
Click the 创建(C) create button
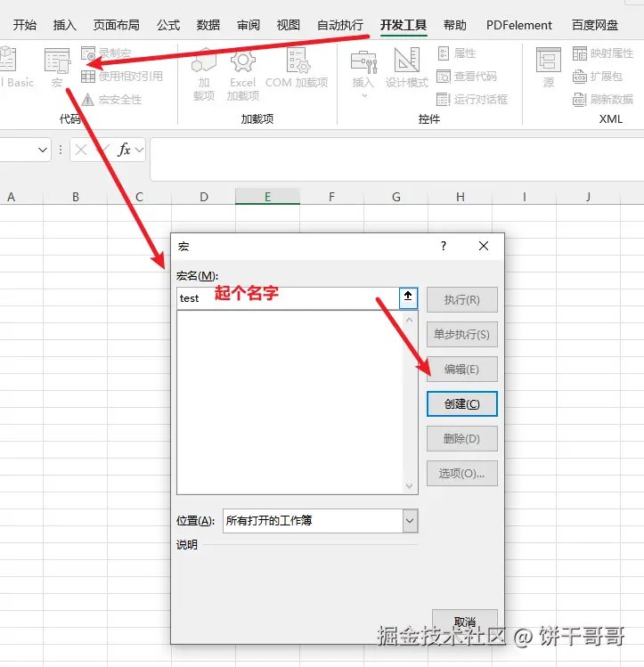pos(462,403)
